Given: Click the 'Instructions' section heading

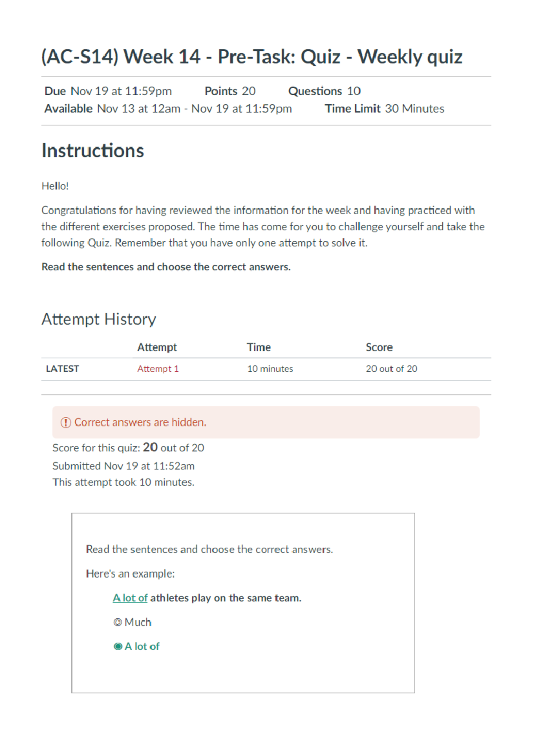Looking at the screenshot, I should 93,150.
